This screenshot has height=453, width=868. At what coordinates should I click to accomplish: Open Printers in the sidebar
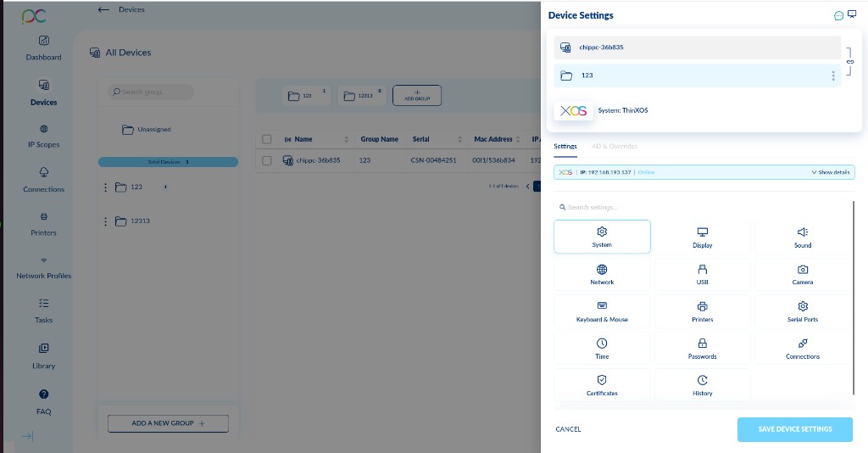(x=44, y=224)
